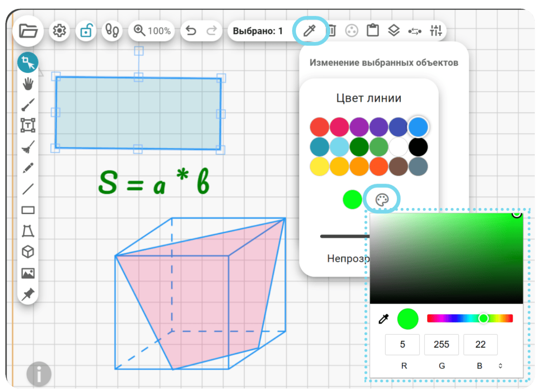
Task: Pick the indigo line color swatch
Action: [x=399, y=127]
